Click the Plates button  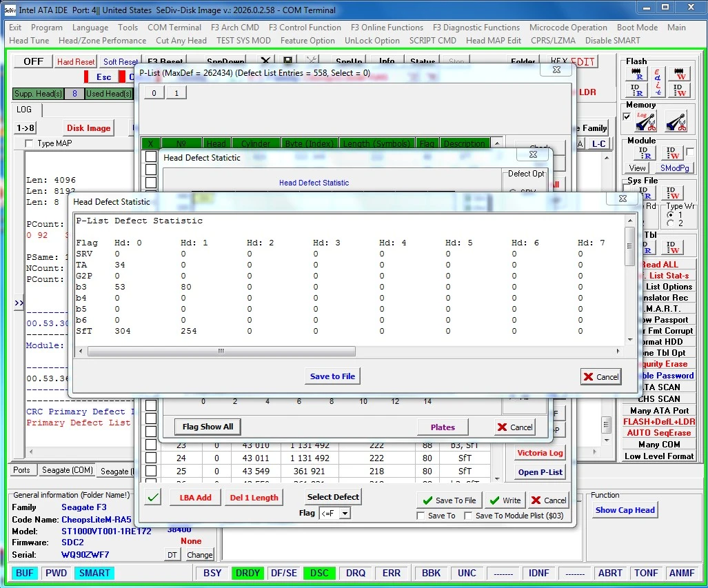[x=443, y=427]
